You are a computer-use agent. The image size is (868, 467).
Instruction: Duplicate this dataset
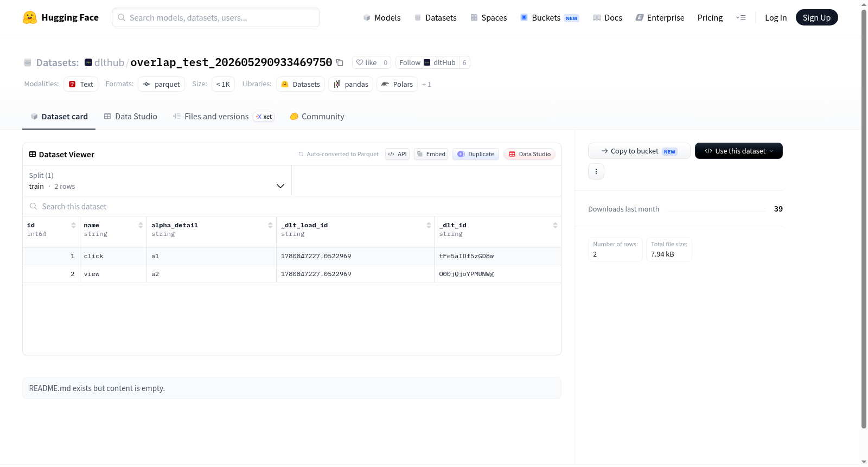[476, 154]
